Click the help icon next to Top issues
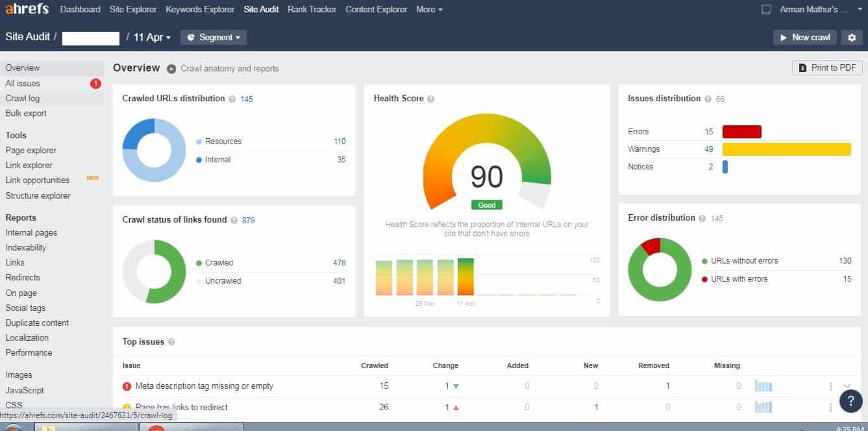 tap(171, 341)
